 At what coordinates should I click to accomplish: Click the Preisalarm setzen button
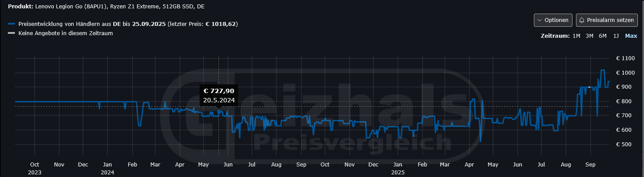606,20
